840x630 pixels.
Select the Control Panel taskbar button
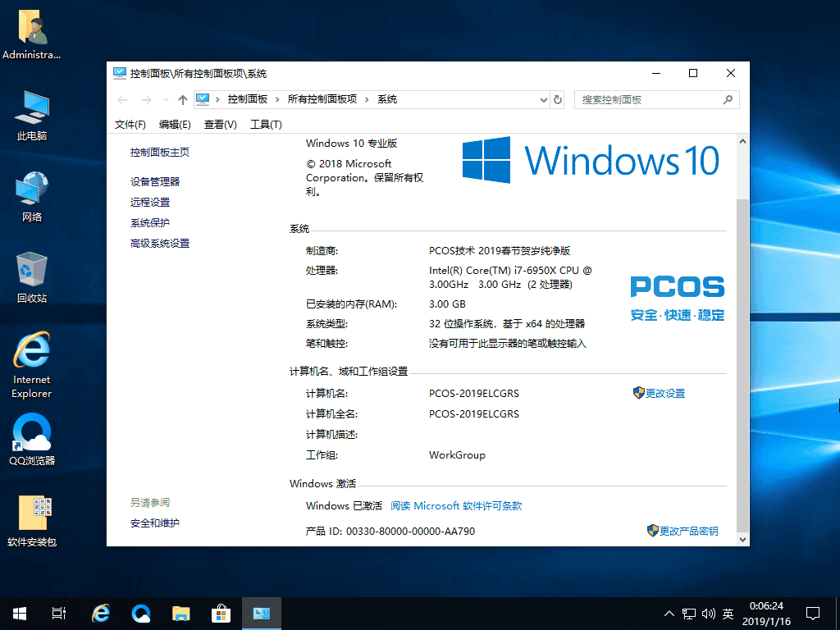click(x=262, y=614)
